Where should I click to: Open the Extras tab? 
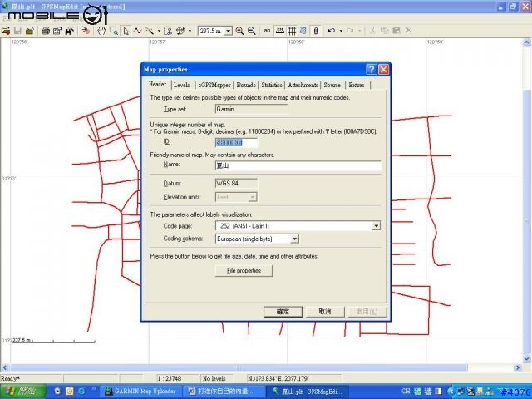[357, 85]
